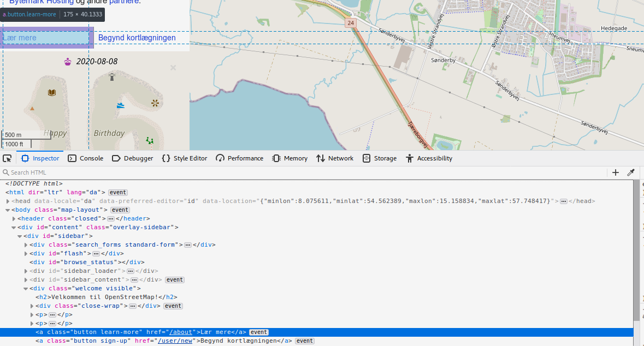Expand the close-wrap div node
Image resolution: width=644 pixels, height=346 pixels.
point(32,306)
